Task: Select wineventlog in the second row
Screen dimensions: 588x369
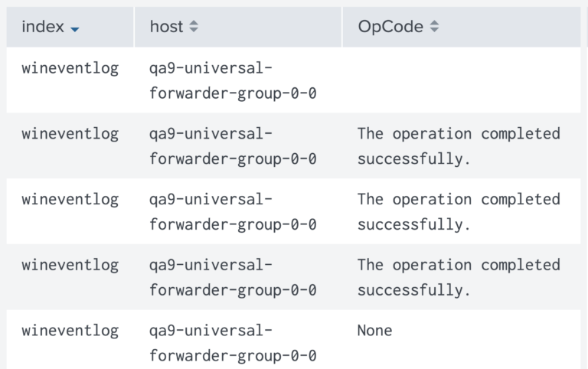Action: [x=70, y=134]
